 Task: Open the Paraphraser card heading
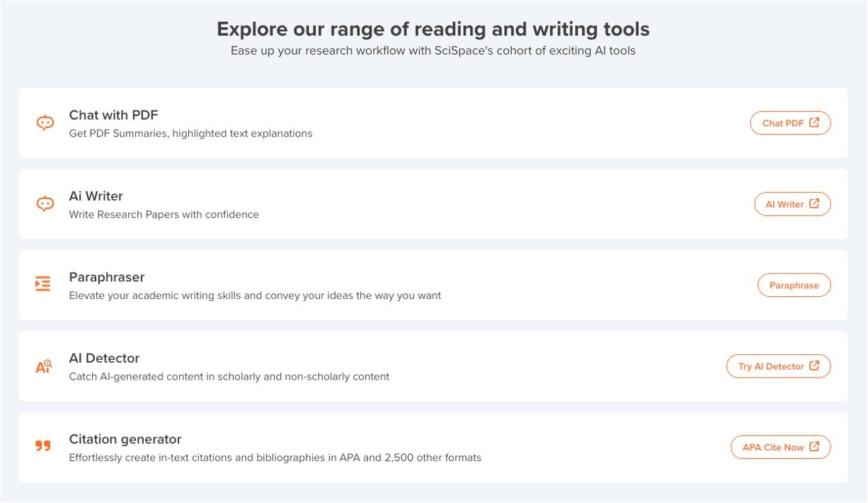(107, 277)
